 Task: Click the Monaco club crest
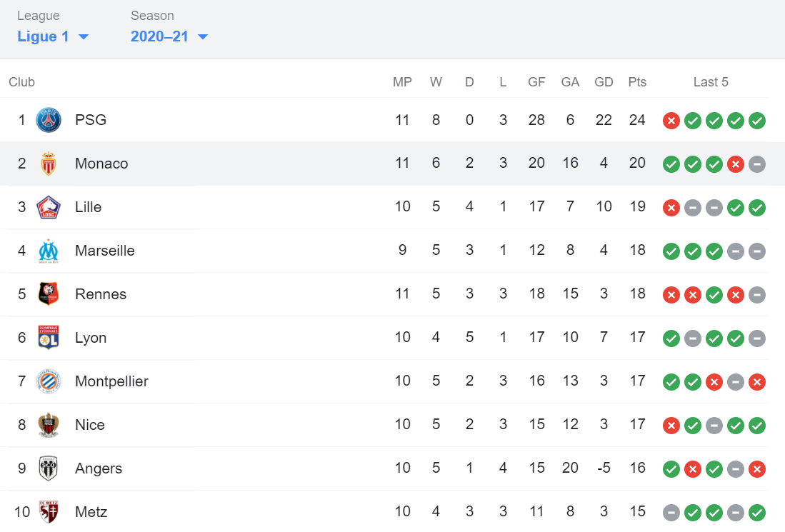[49, 164]
